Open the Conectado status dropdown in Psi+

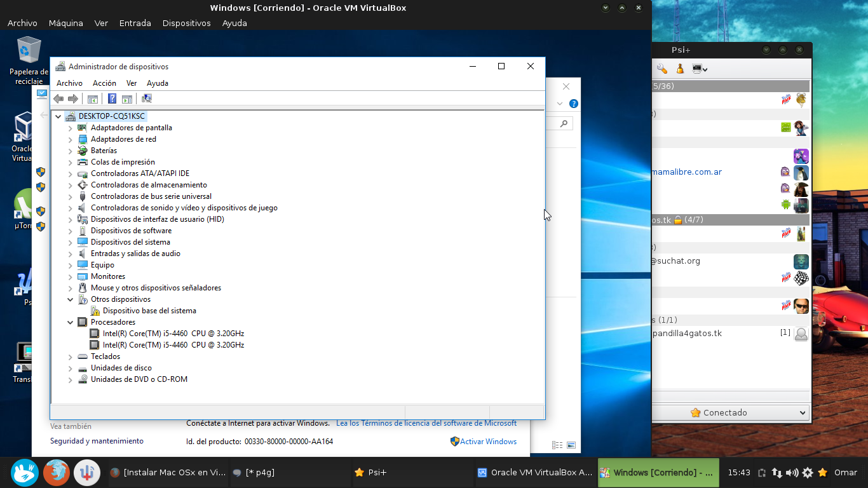tap(731, 412)
